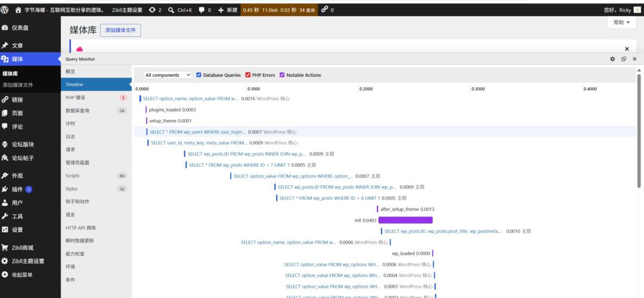Open the Zibll主题设置 admin bar link
The height and width of the screenshot is (298, 644).
click(x=127, y=10)
